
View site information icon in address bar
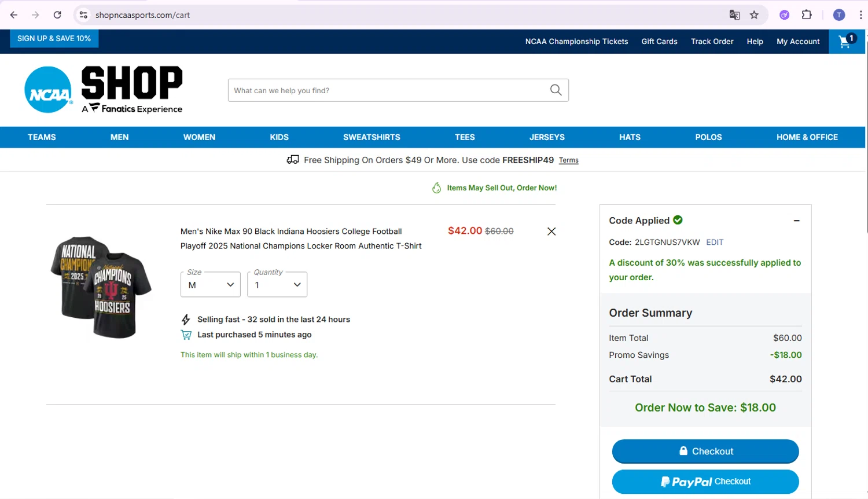83,15
